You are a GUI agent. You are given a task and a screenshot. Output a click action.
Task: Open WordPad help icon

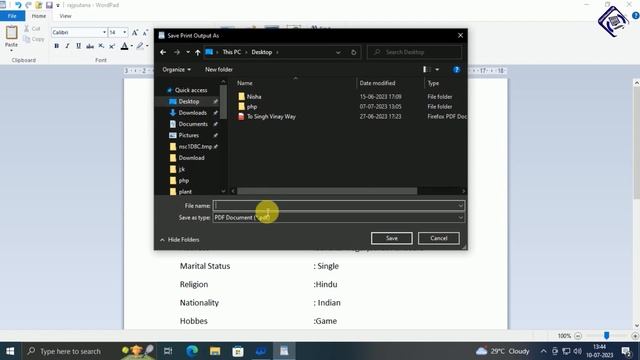click(636, 16)
